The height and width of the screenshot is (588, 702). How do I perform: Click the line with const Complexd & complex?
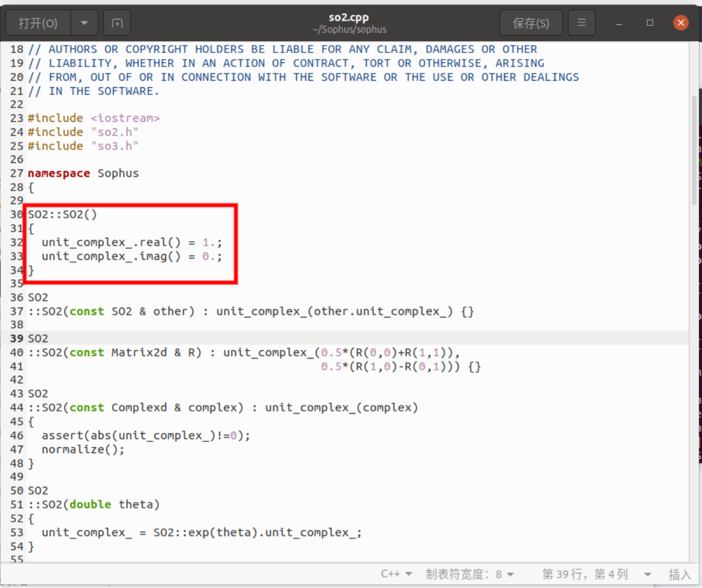pos(223,408)
